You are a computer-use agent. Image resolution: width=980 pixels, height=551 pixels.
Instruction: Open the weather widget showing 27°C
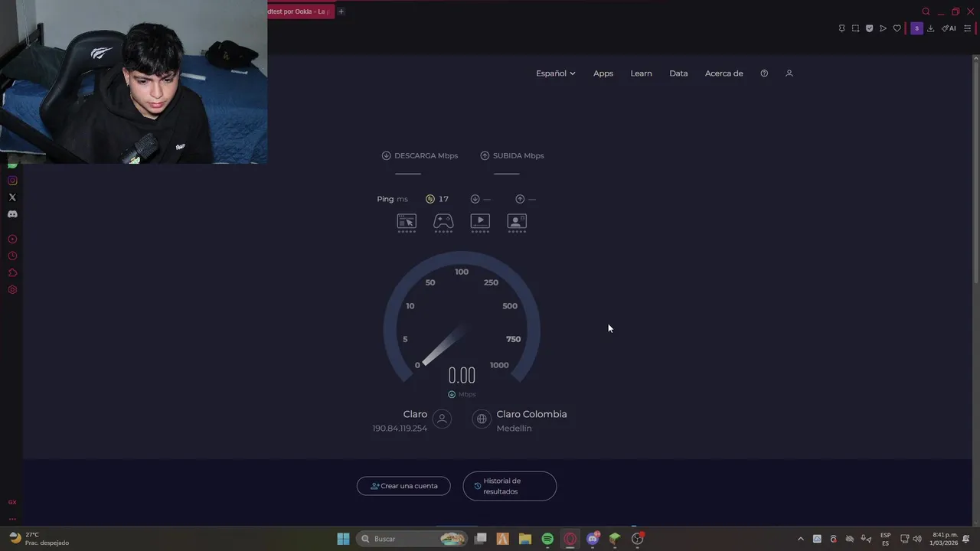click(x=38, y=539)
